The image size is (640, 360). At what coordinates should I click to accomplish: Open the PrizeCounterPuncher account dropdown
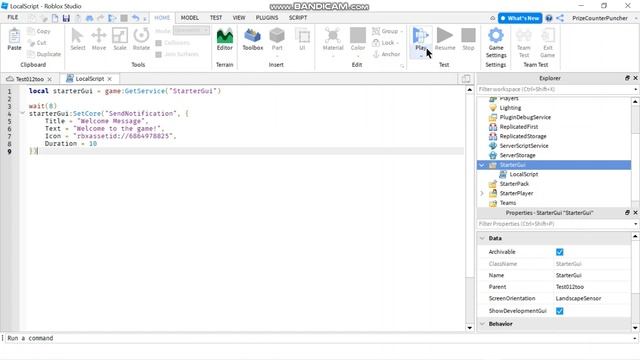pyautogui.click(x=635, y=18)
